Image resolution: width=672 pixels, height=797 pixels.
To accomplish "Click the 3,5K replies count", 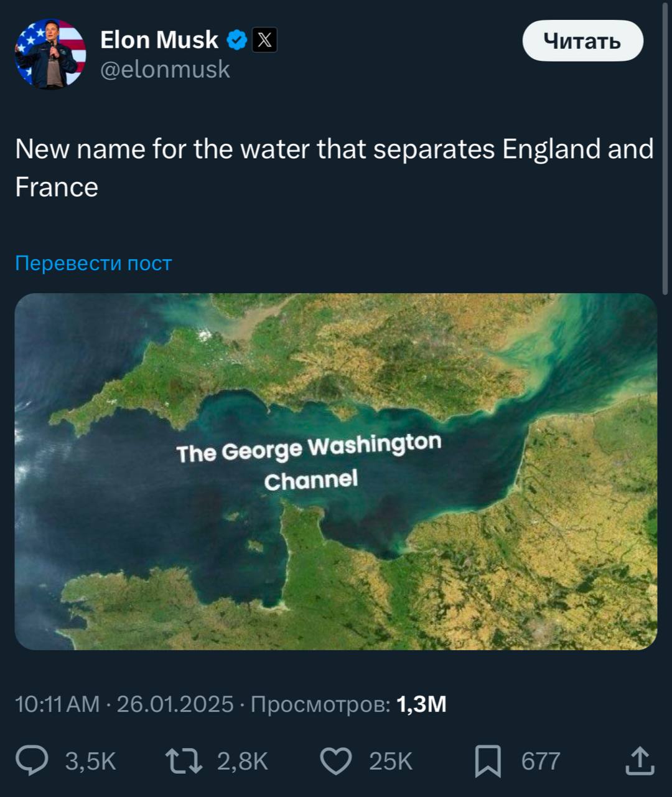I will tap(91, 762).
